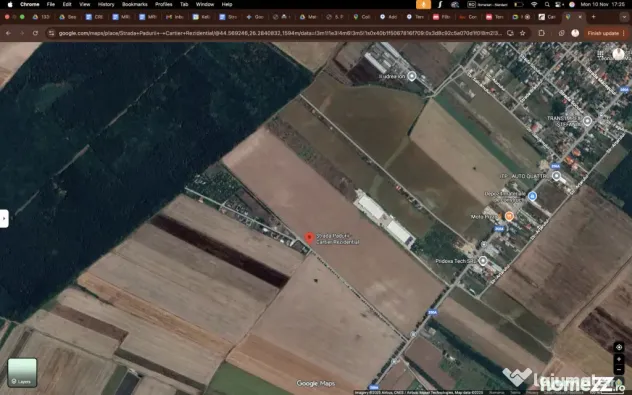Select the Pridexa Tech SRL marker

[483, 261]
